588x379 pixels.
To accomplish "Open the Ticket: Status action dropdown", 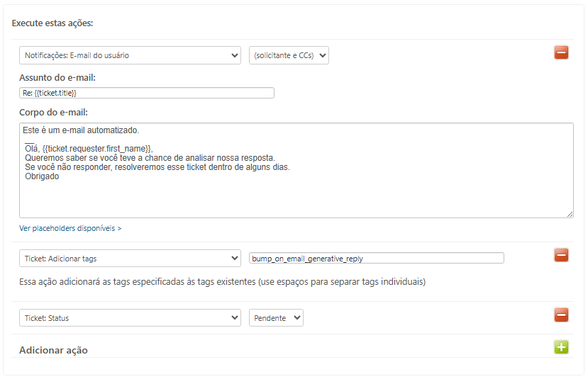I will 130,318.
